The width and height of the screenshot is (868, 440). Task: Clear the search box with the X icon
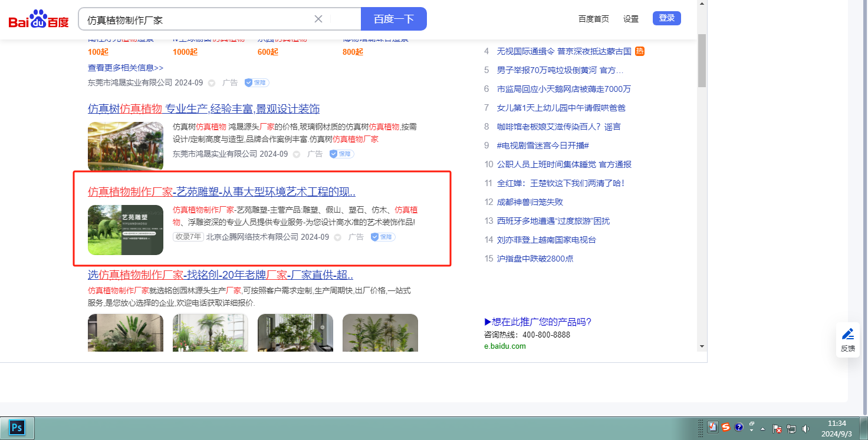coord(318,19)
